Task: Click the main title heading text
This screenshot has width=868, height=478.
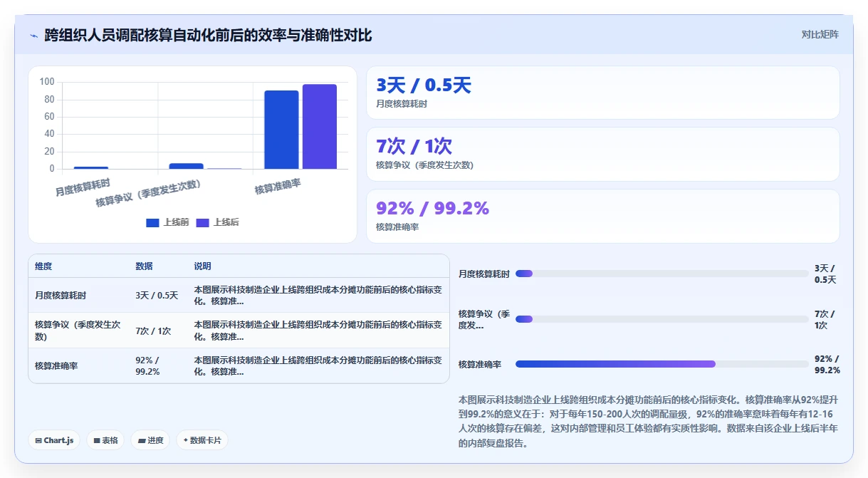Action: (208, 35)
